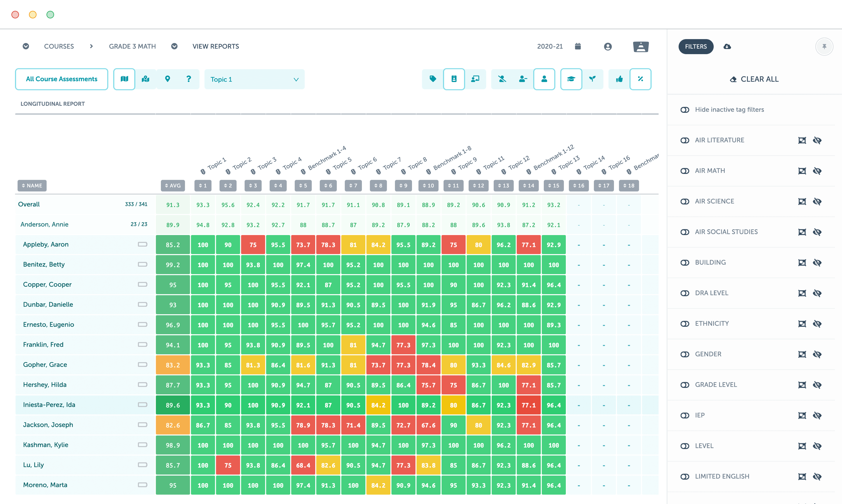The image size is (842, 504).
Task: Click the card icon beside Appleby, Aaron
Action: pos(143,244)
